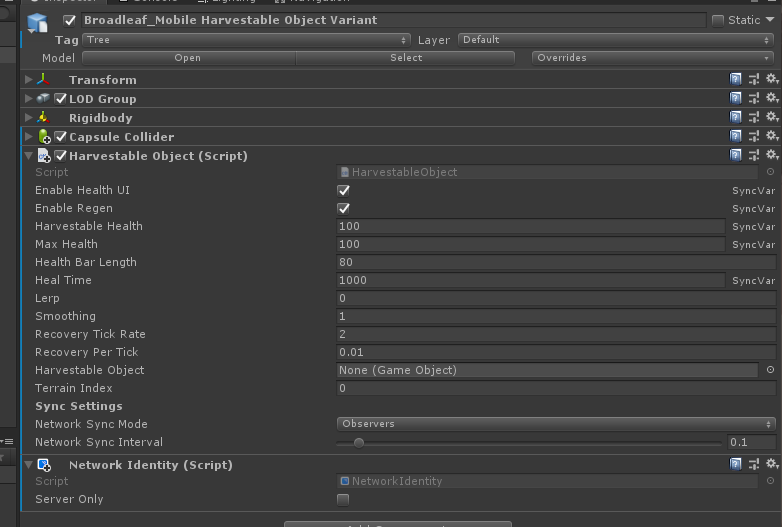
Task: Click the Select prefab button
Action: click(x=406, y=58)
